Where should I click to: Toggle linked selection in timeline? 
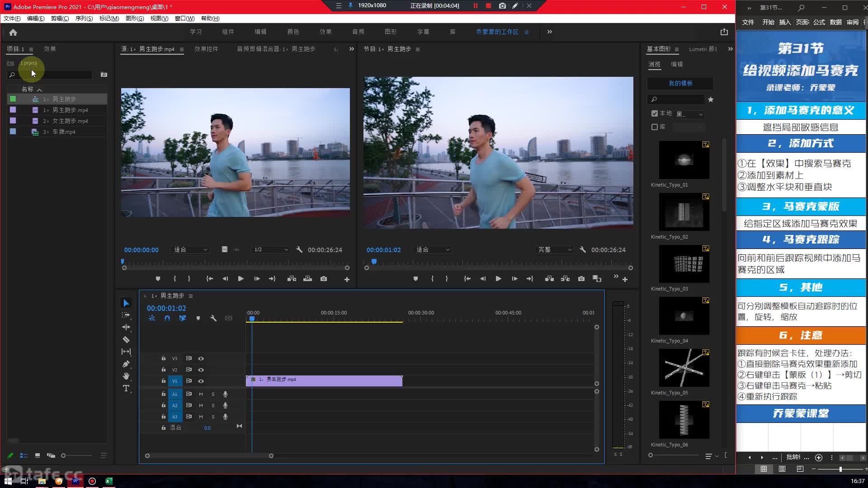[x=183, y=318]
